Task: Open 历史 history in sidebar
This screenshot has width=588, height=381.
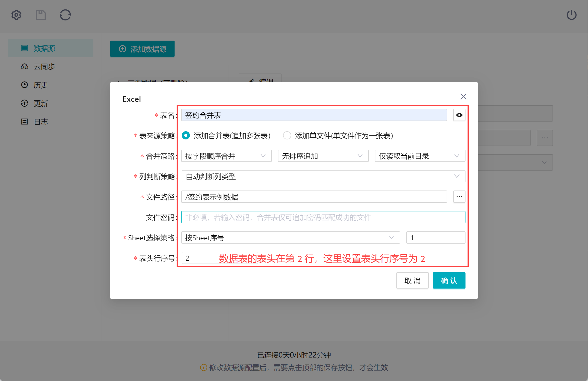Action: (41, 85)
